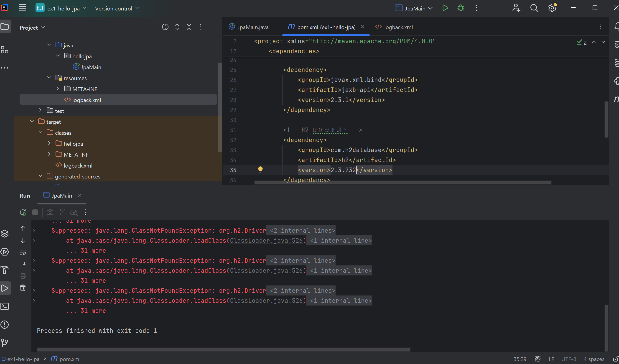Change the 4 spaces indent setting
Image resolution: width=619 pixels, height=364 pixels.
tap(594, 359)
